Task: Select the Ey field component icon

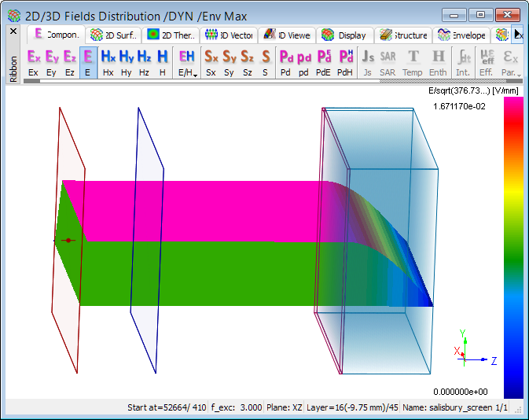Action: click(52, 62)
